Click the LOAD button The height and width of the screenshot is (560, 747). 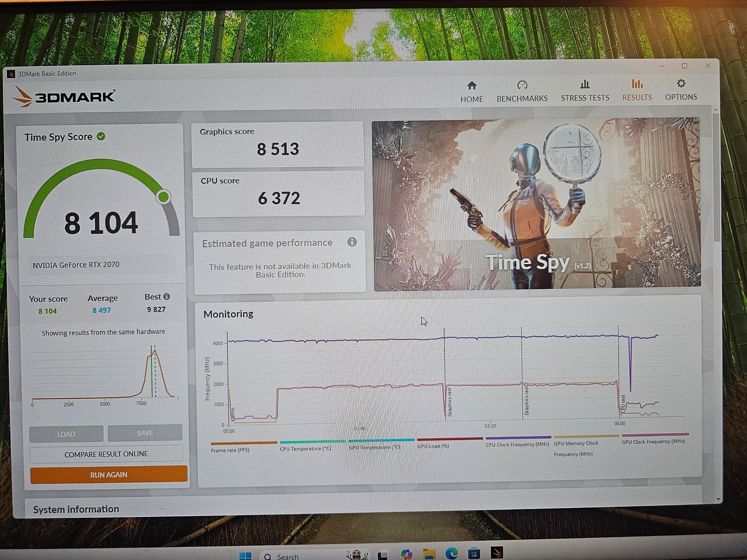[66, 434]
